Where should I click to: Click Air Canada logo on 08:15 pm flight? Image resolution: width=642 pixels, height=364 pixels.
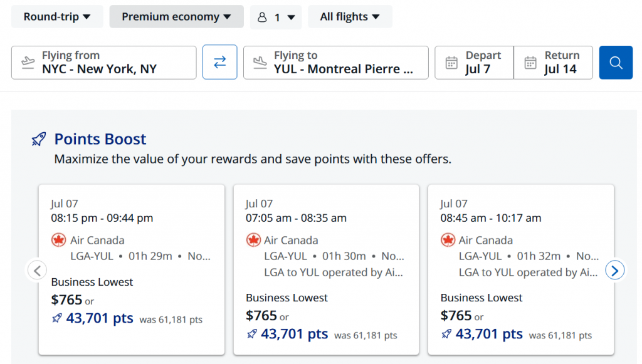tap(58, 240)
